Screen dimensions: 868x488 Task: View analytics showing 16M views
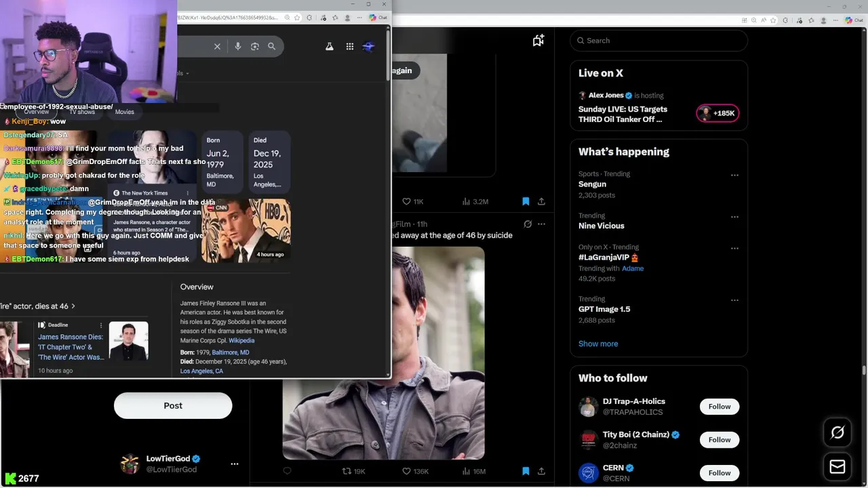474,471
